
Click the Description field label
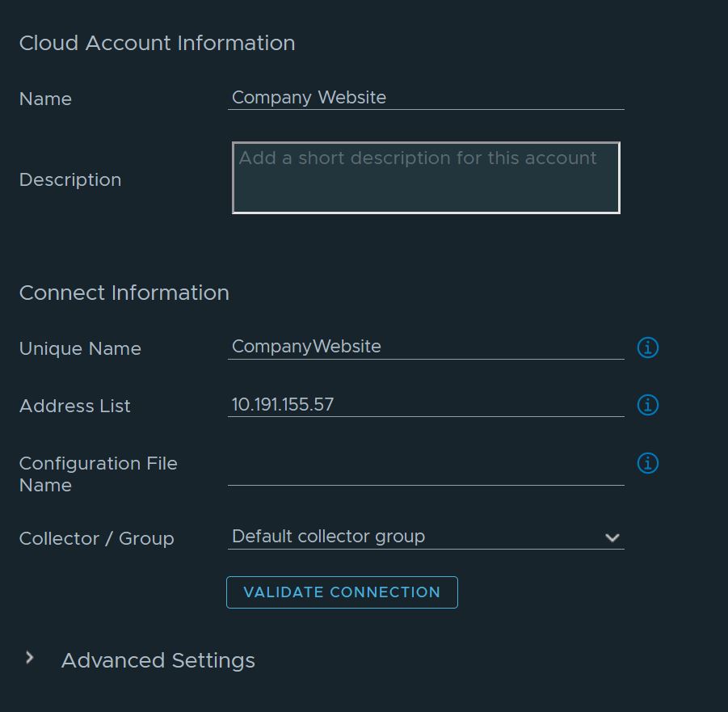click(70, 179)
